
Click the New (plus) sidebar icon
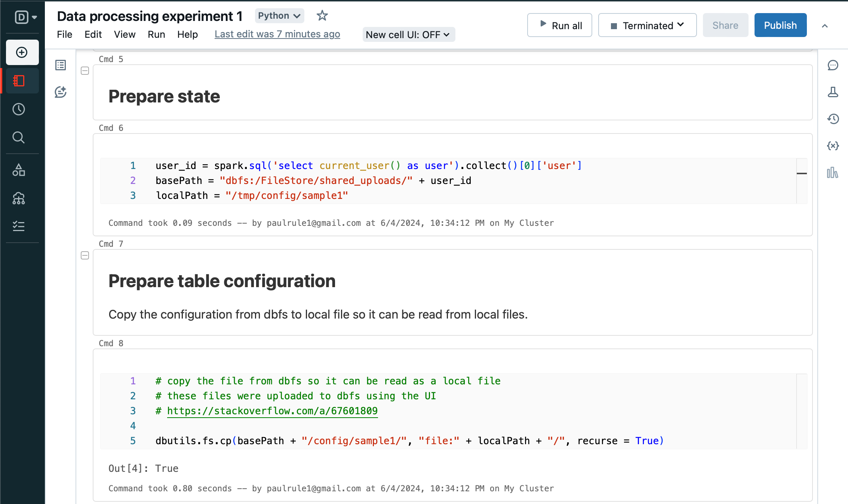coord(22,52)
